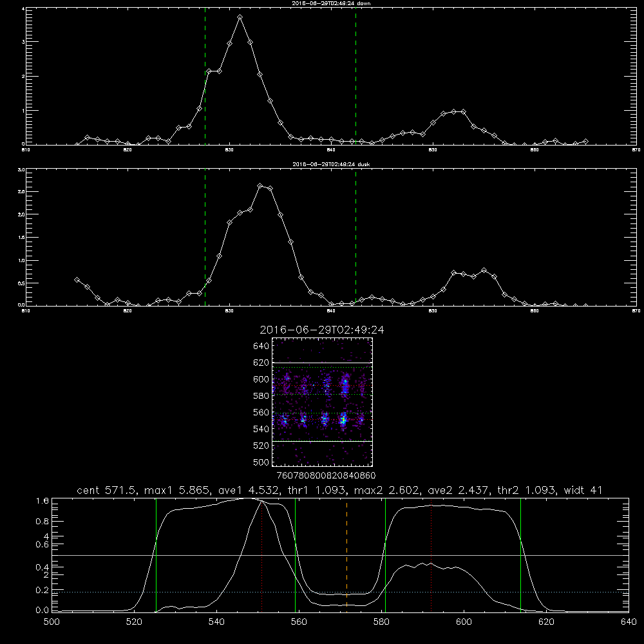This screenshot has width=644, height=644.
Task: Click the "520" x-axis label of bottom plot
Action: click(134, 622)
